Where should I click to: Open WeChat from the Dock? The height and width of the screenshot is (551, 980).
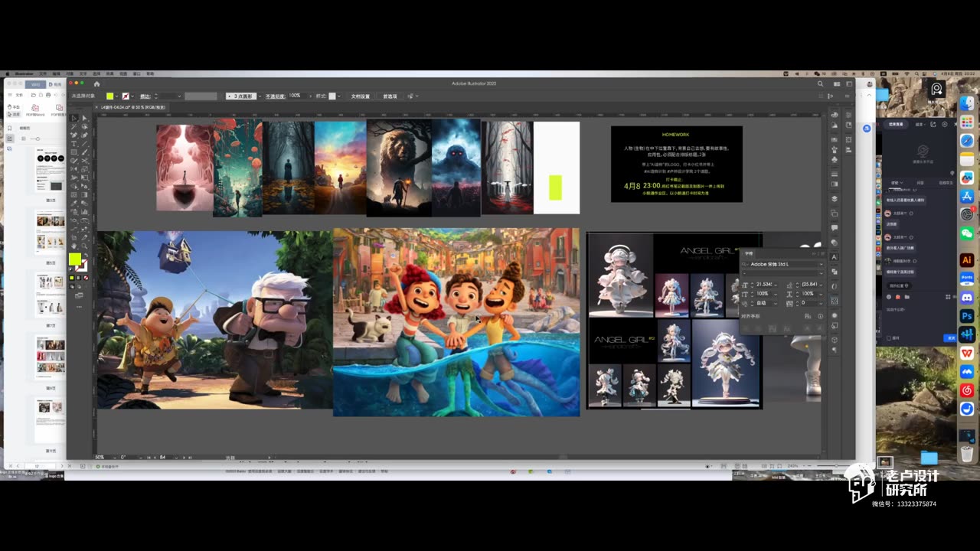tap(966, 233)
